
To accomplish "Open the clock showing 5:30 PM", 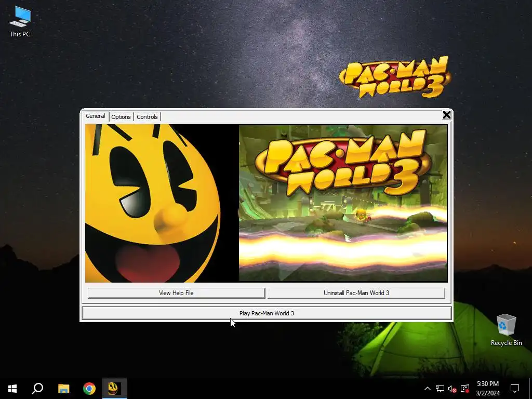I will tap(487, 389).
